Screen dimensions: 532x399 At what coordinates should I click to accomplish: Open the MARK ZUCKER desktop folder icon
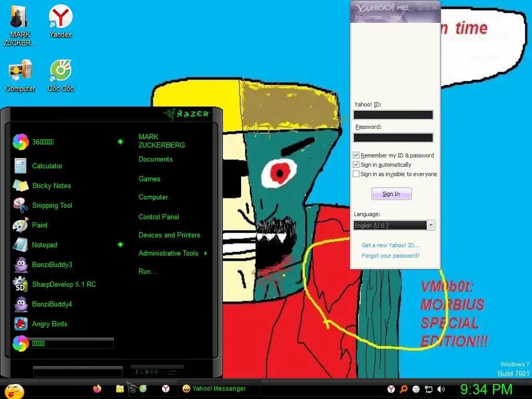(19, 24)
